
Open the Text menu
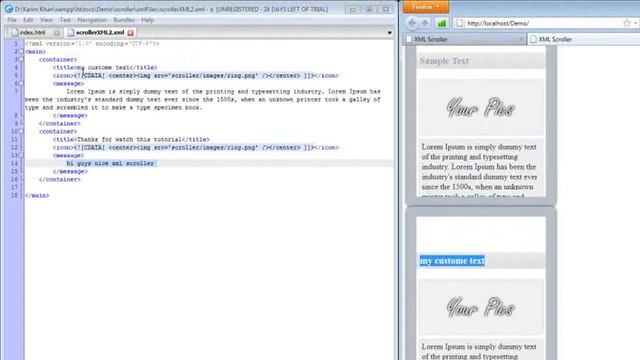coord(65,20)
